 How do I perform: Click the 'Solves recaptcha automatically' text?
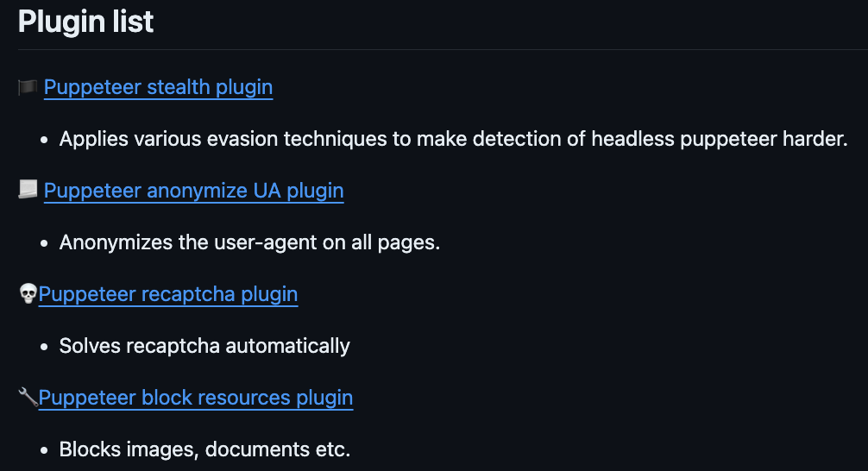click(x=204, y=346)
